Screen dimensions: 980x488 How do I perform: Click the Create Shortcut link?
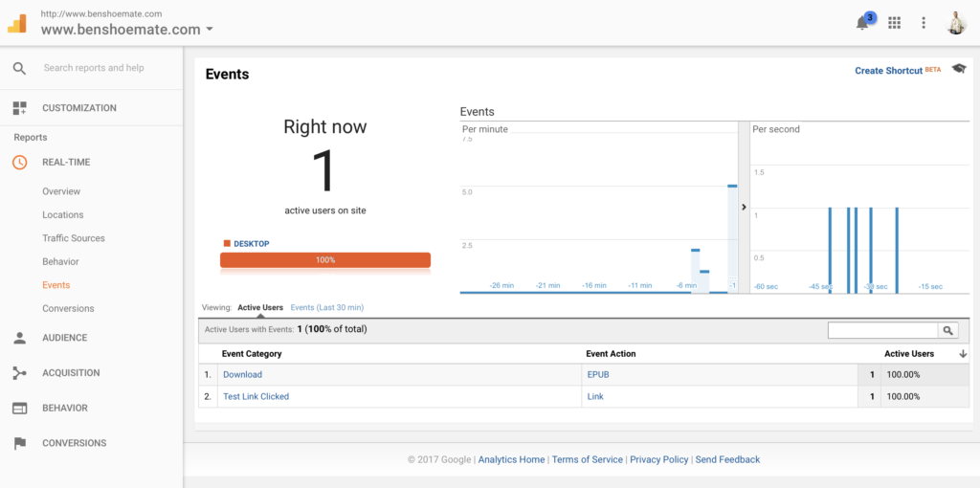pos(888,71)
